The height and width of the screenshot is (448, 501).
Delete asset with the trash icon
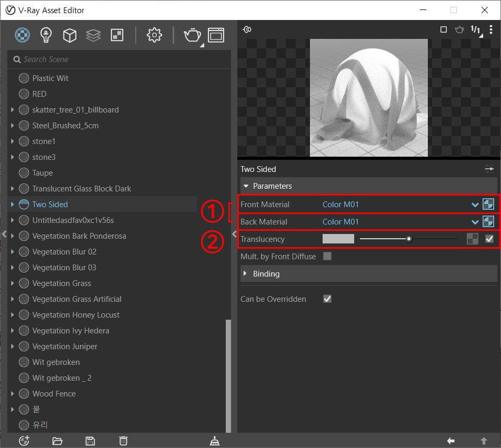[123, 441]
